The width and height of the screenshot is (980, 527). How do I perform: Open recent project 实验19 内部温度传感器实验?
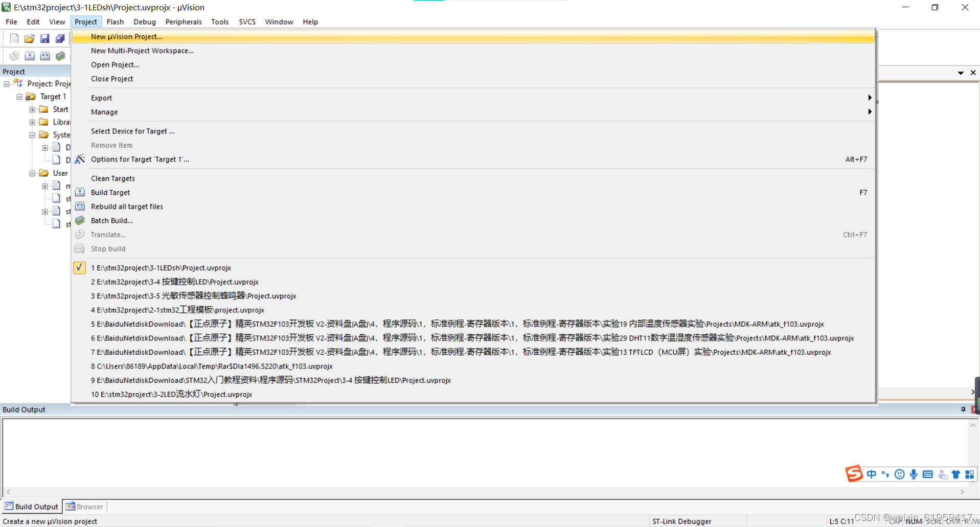point(473,324)
